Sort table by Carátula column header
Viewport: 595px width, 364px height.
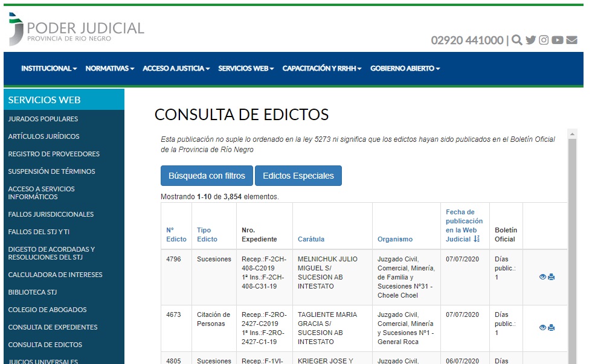(x=311, y=239)
